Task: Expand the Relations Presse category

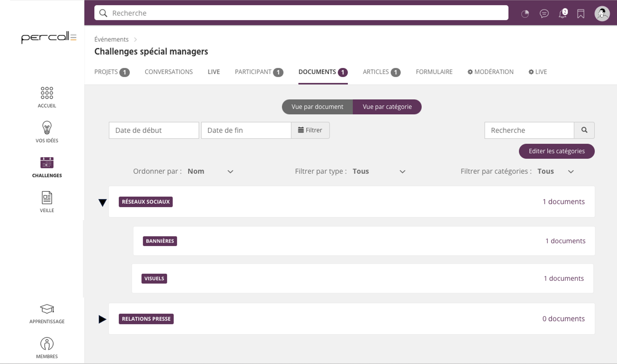Action: 102,319
